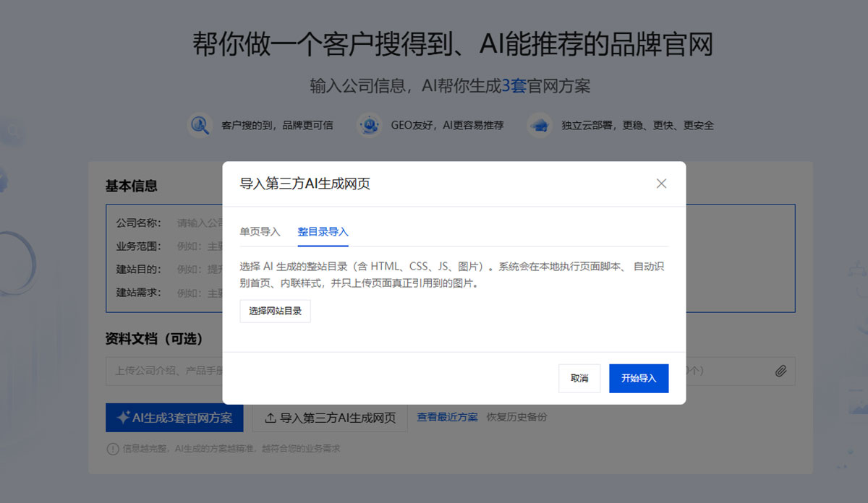868x503 pixels.
Task: Click 恢复历史备份 link
Action: 516,417
